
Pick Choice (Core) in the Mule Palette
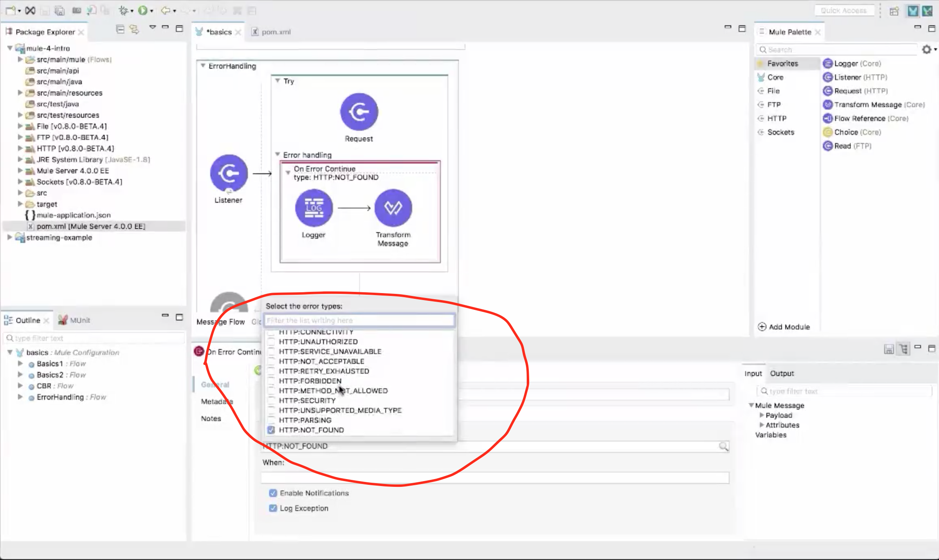click(x=857, y=132)
